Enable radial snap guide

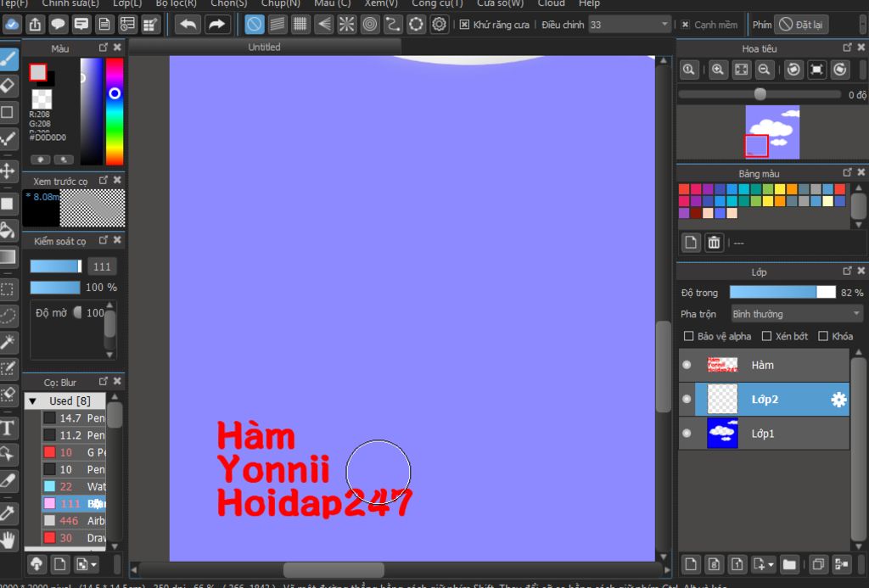[x=347, y=25]
